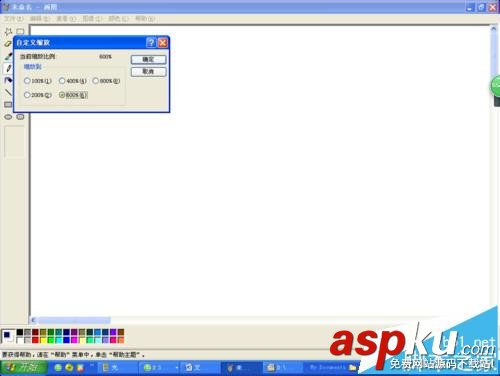The image size is (500, 376).
Task: Pick the dark green color swatch
Action: 51,332
